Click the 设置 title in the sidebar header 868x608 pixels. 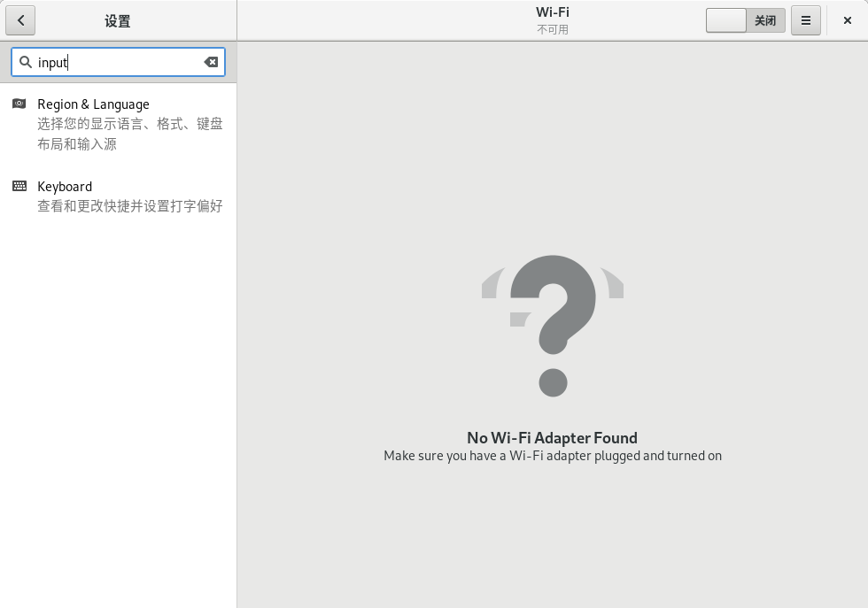click(x=118, y=21)
